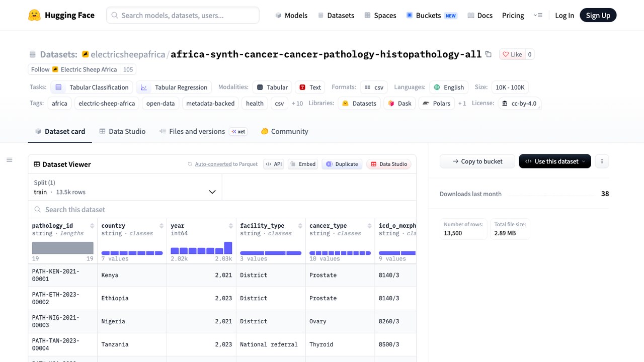Focus the top search models field

pos(183,16)
